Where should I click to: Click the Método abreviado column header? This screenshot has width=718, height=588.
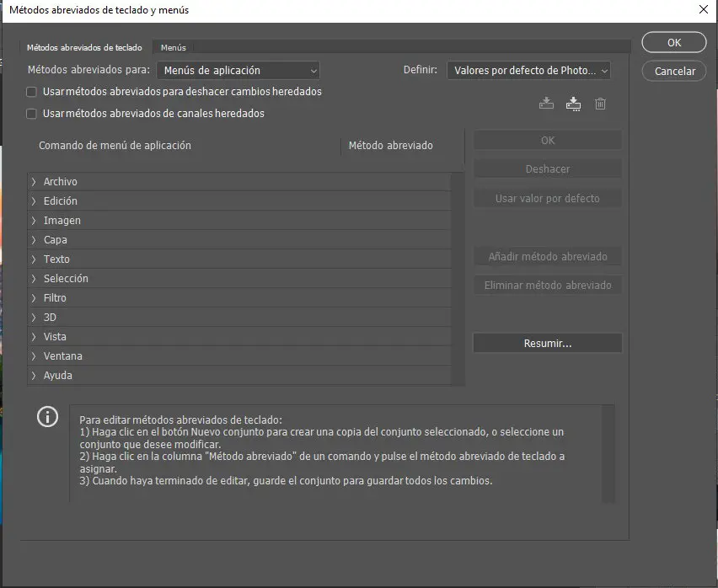390,146
